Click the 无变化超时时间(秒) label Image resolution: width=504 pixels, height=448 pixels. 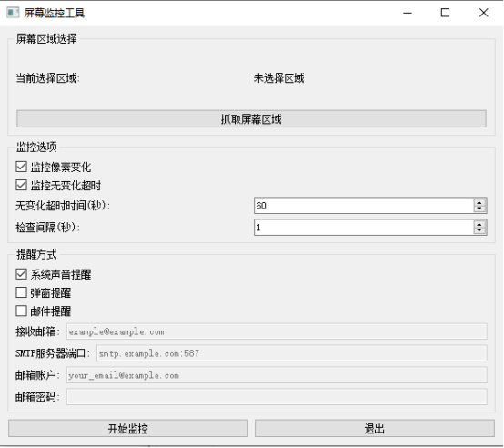63,206
